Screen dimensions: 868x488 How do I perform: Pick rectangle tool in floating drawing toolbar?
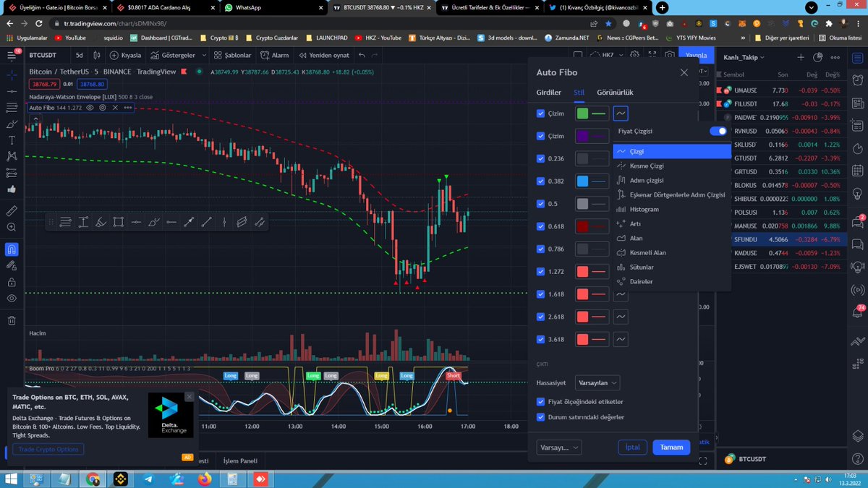(x=118, y=222)
